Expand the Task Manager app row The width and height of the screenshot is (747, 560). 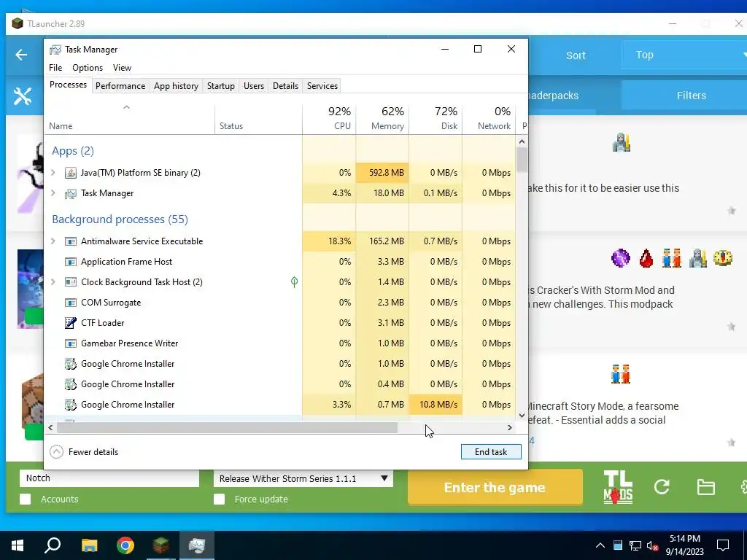(x=53, y=193)
